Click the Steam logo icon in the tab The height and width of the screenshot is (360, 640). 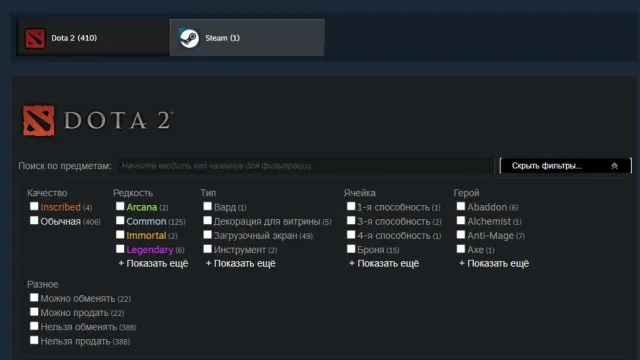point(189,38)
